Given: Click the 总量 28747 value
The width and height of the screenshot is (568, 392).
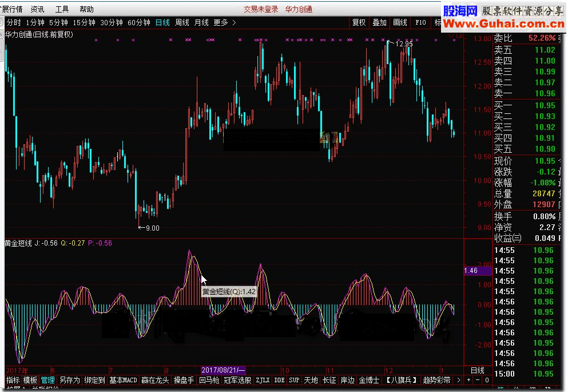Looking at the screenshot, I should [544, 193].
